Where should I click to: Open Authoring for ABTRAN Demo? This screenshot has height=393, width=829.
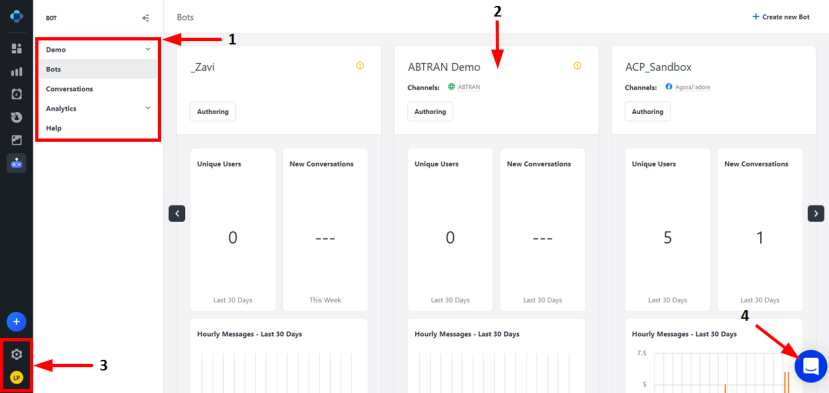tap(430, 112)
